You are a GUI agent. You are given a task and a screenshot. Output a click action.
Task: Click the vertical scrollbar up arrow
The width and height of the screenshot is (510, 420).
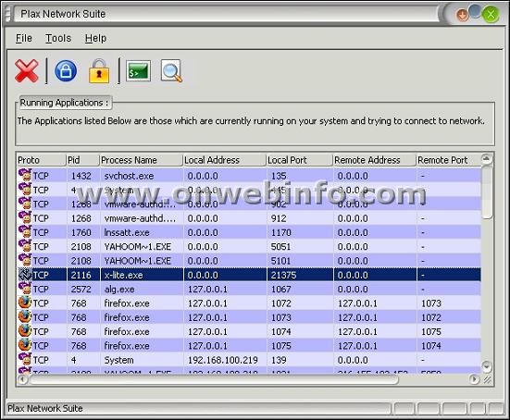coord(487,159)
